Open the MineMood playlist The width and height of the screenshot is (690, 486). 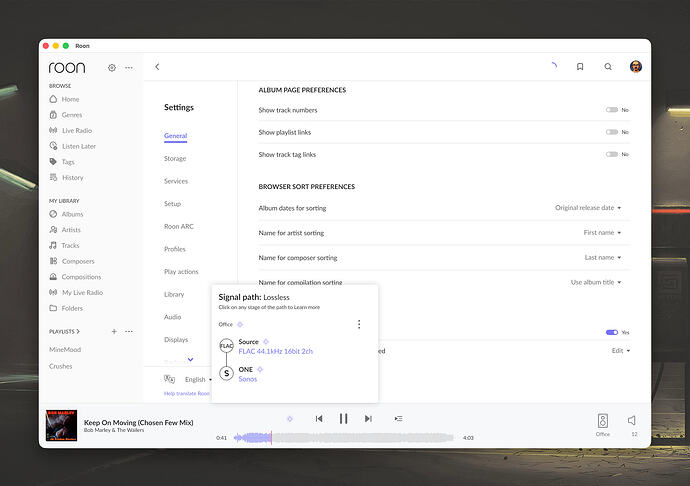(x=65, y=350)
